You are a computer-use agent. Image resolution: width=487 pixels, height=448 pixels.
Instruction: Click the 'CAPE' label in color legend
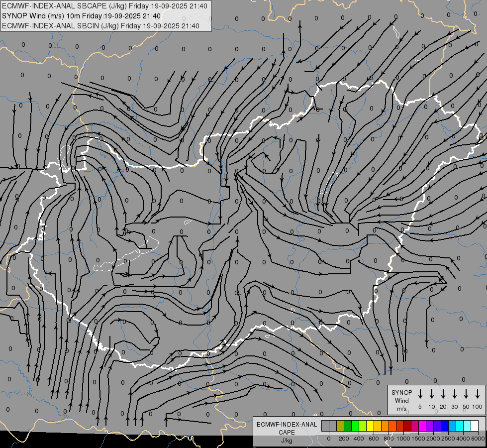click(x=287, y=433)
